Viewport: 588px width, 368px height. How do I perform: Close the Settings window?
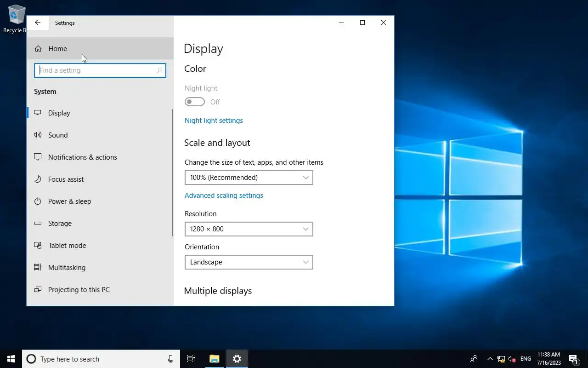pos(384,23)
